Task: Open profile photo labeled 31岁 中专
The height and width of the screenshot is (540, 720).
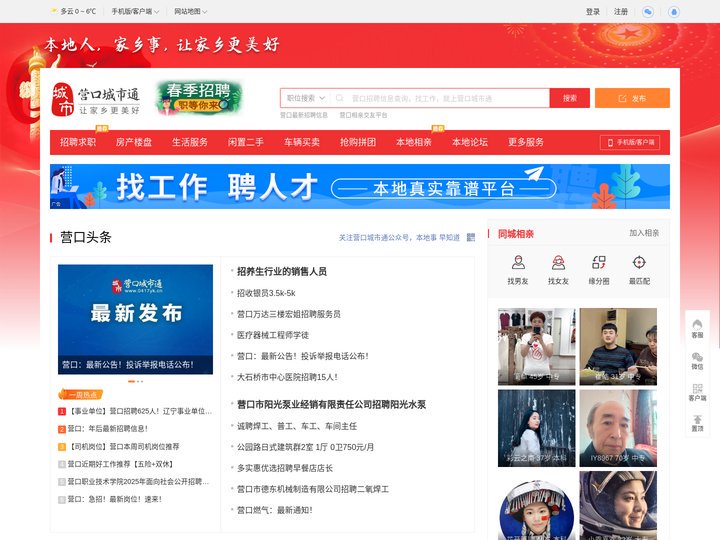Action: pyautogui.click(x=618, y=347)
